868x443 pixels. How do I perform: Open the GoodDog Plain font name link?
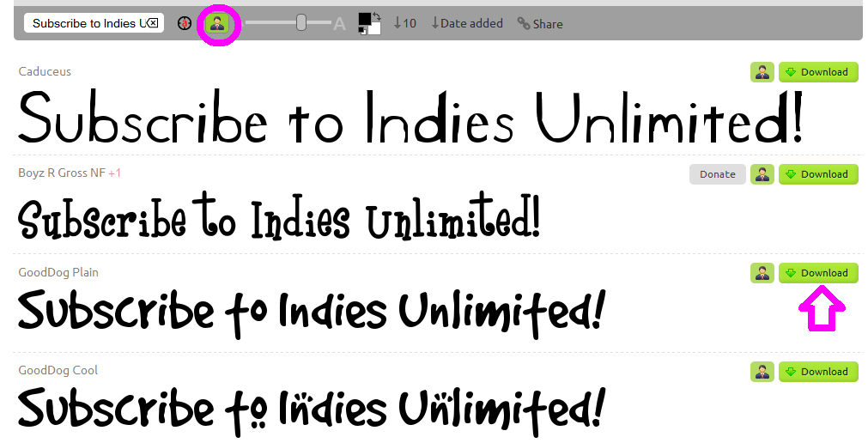[58, 272]
